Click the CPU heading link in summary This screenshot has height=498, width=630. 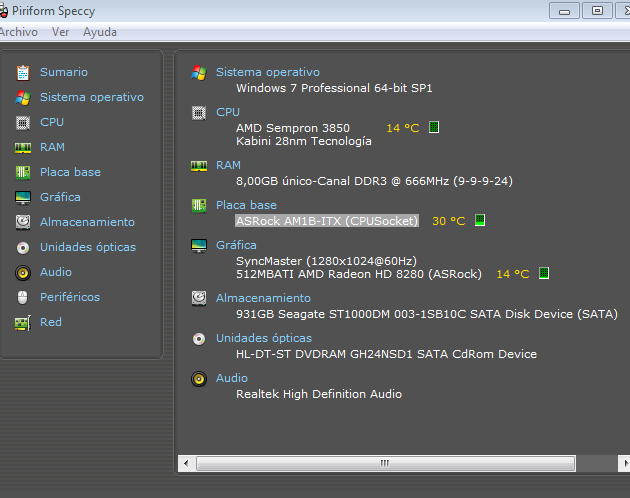pos(228,112)
